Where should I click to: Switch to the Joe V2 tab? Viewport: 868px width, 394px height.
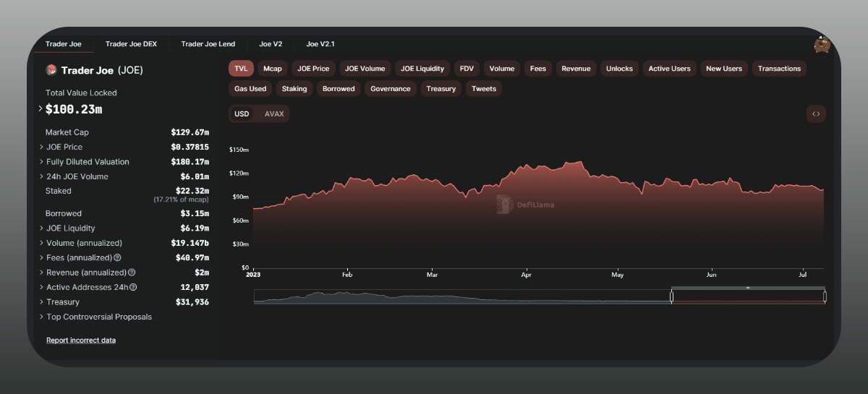coord(271,44)
